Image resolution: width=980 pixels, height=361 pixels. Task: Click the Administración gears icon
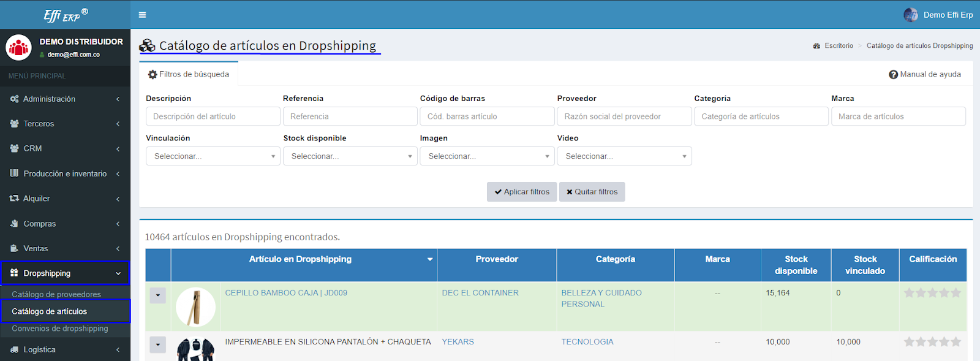[x=14, y=99]
